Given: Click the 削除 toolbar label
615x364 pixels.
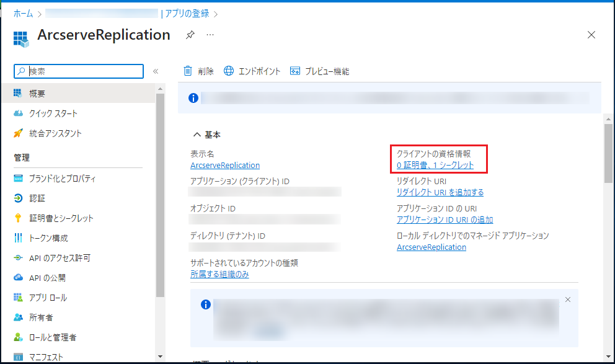Looking at the screenshot, I should click(206, 71).
